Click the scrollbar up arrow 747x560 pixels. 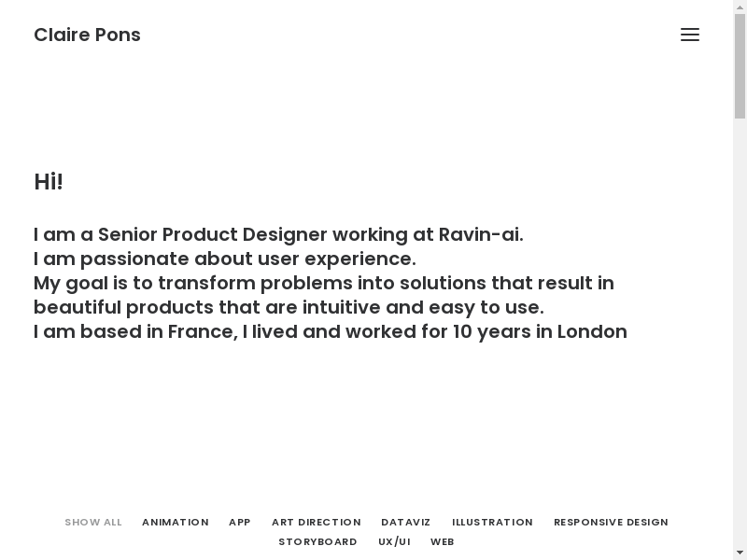[740, 7]
